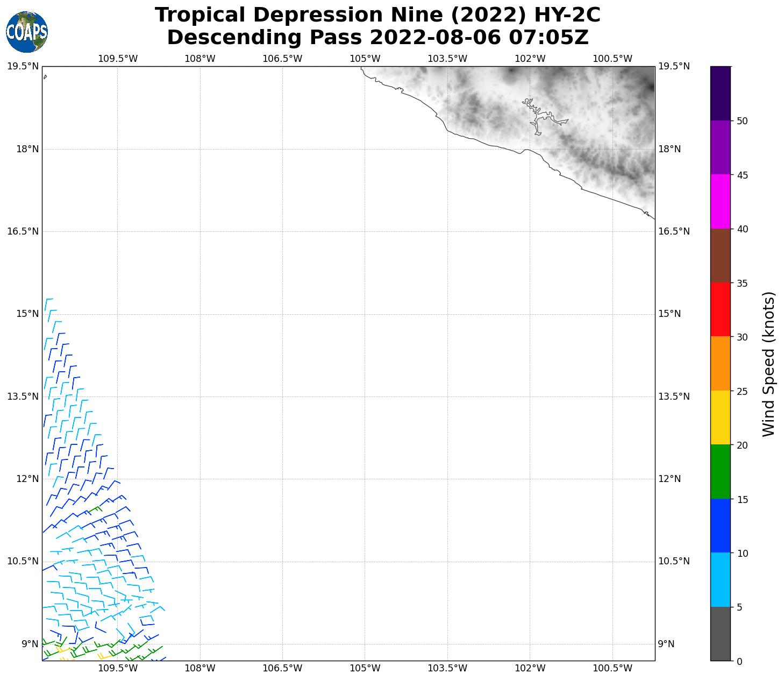784x680 pixels.
Task: Select the green 15–20 knots color band
Action: click(720, 471)
